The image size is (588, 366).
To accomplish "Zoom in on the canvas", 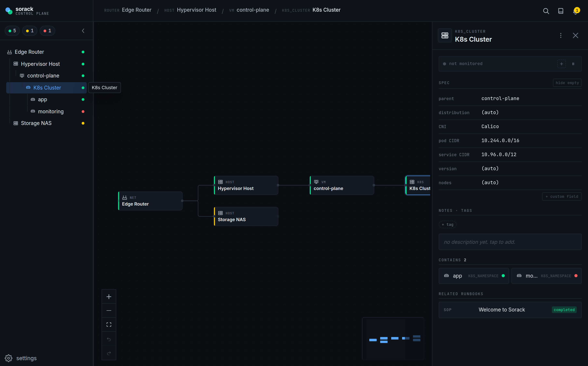I will click(109, 297).
